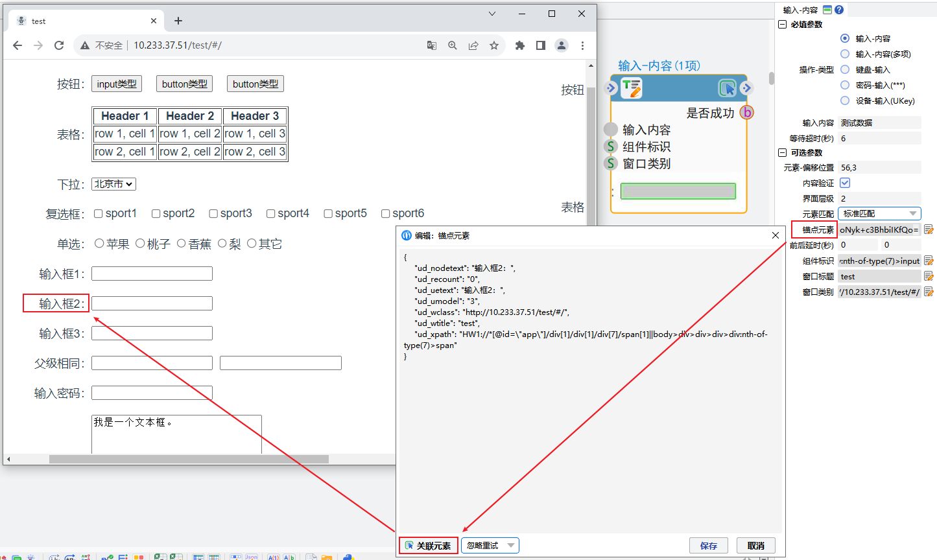Click the bookmark star icon
937x560 pixels.
(x=494, y=45)
